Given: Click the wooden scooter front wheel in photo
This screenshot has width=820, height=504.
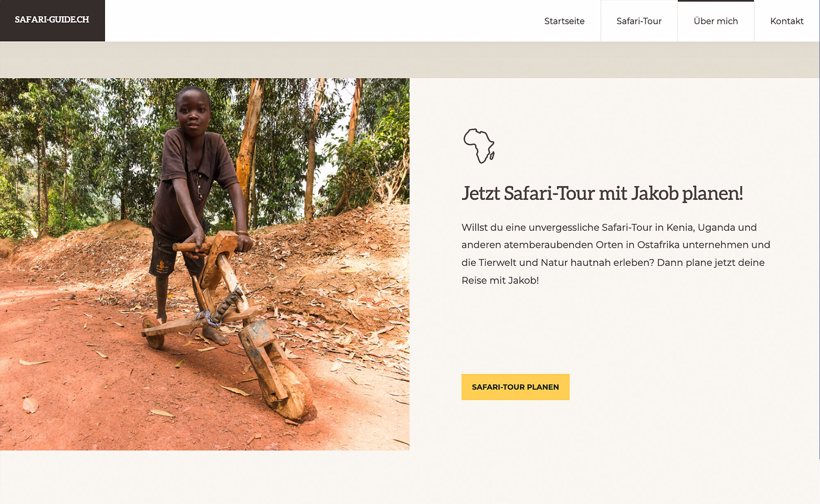Looking at the screenshot, I should [x=292, y=389].
